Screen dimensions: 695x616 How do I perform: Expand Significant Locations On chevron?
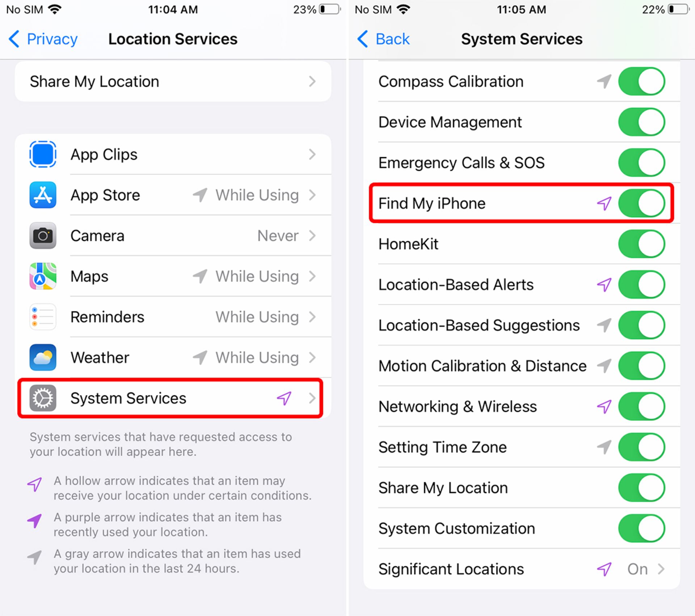661,569
